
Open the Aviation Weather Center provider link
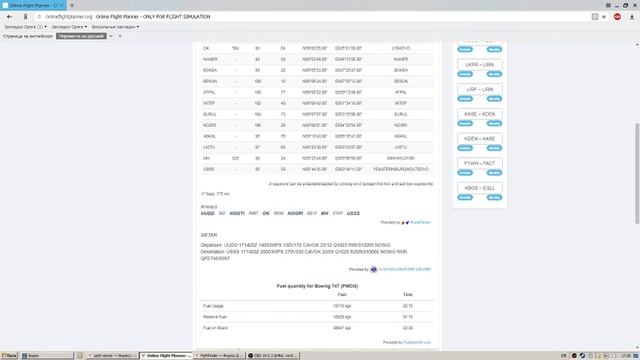[x=404, y=269]
